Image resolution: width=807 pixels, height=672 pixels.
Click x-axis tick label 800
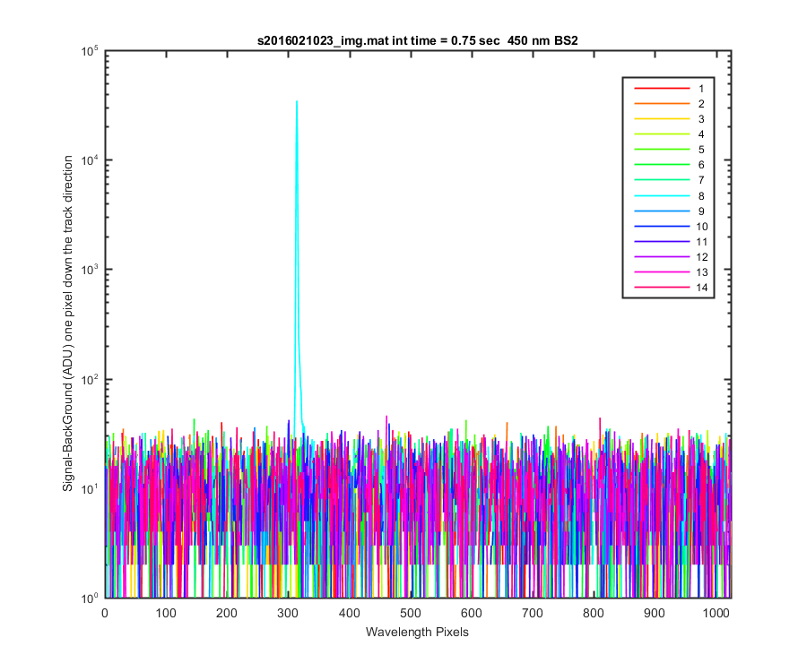pyautogui.click(x=594, y=614)
